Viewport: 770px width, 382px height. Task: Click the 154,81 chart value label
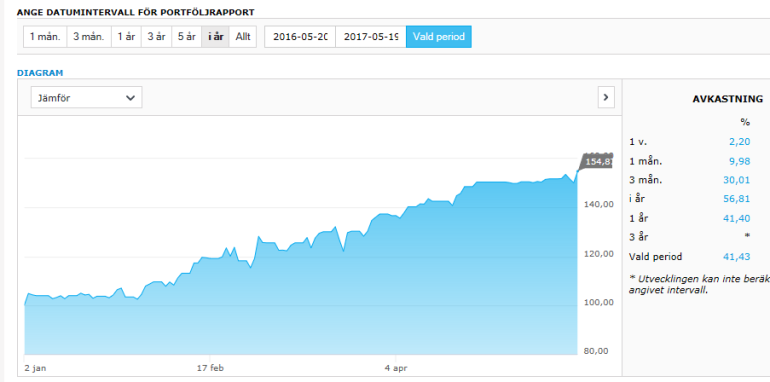597,161
